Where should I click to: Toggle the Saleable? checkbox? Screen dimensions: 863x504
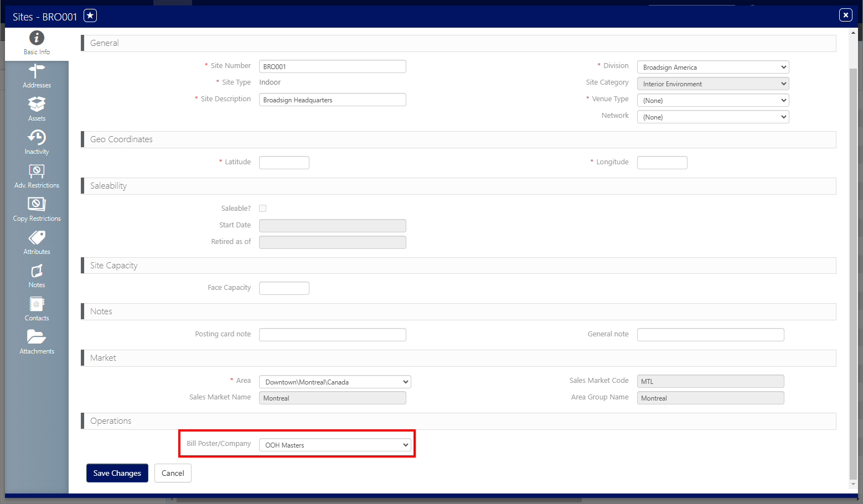pos(263,209)
